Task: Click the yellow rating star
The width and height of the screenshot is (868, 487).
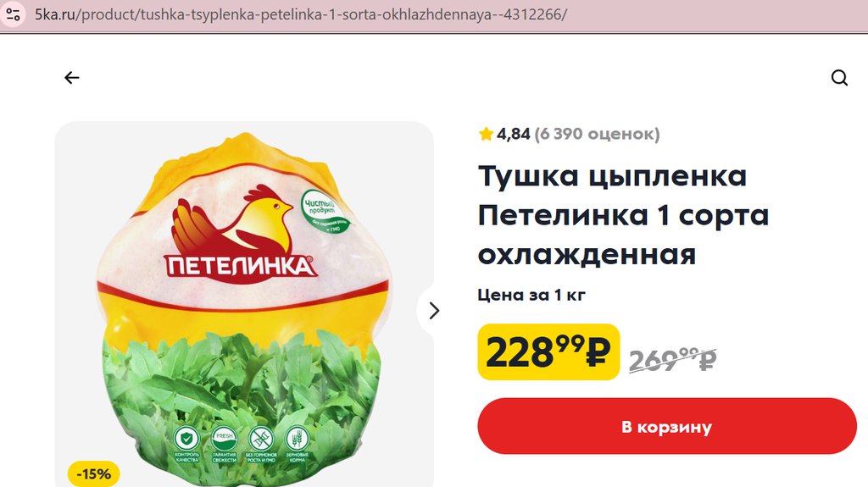Action: [x=486, y=134]
